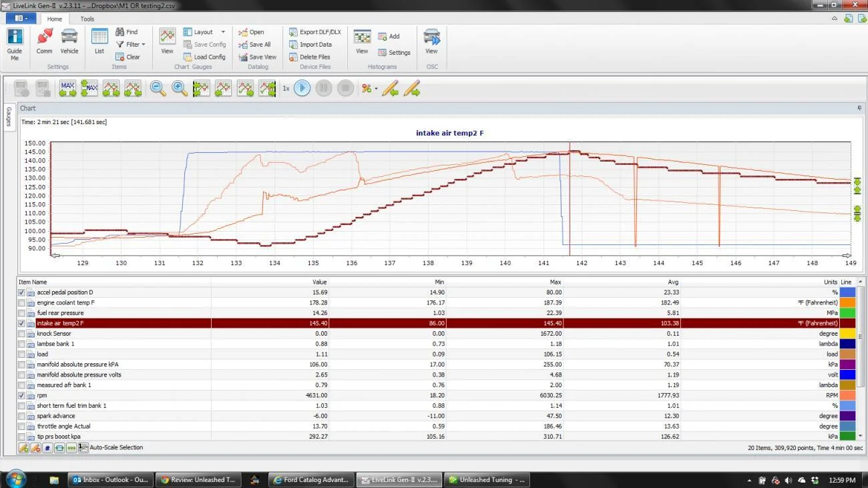Open the Chart Gauges View
868x488 pixels.
pyautogui.click(x=168, y=41)
